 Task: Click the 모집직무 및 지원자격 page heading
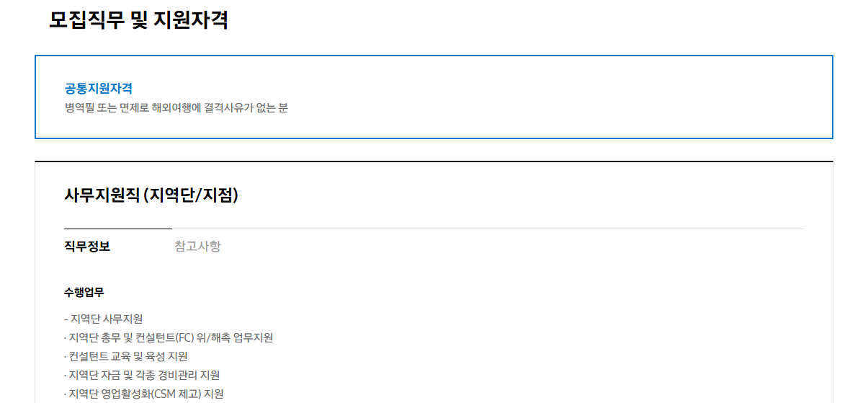coord(138,20)
